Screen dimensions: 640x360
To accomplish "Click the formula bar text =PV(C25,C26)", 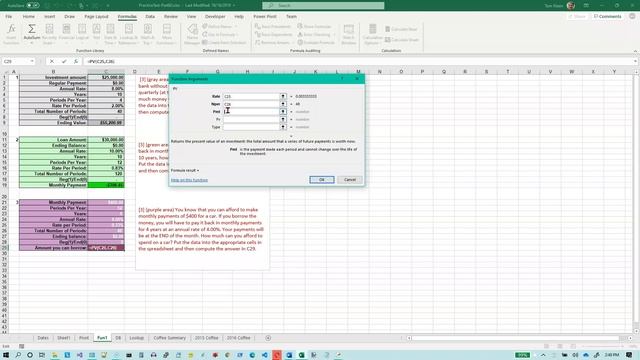I will (101, 61).
